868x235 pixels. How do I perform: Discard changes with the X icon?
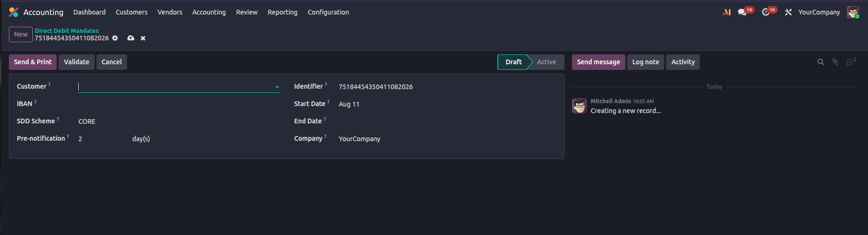pyautogui.click(x=143, y=38)
